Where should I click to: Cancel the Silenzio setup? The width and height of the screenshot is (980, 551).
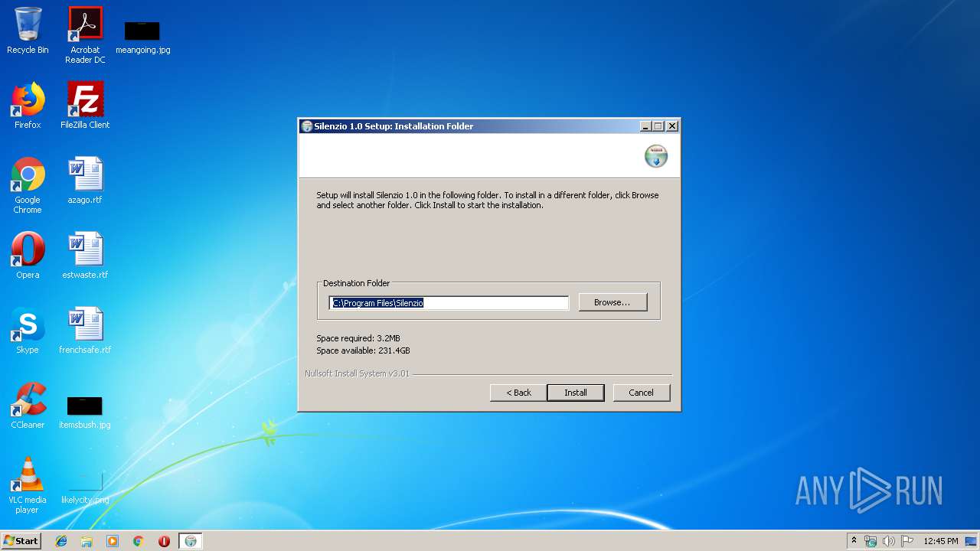pos(642,393)
